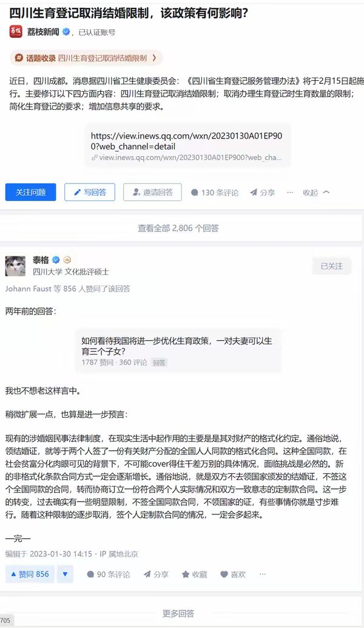Click the 写回答 button
364x628 pixels.
pyautogui.click(x=90, y=193)
